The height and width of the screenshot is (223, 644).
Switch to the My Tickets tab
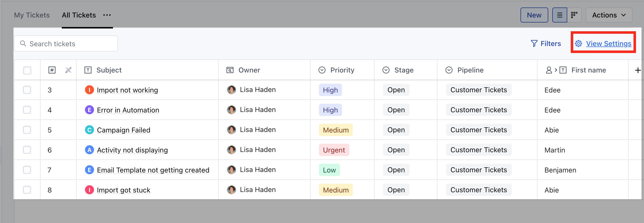click(x=31, y=15)
